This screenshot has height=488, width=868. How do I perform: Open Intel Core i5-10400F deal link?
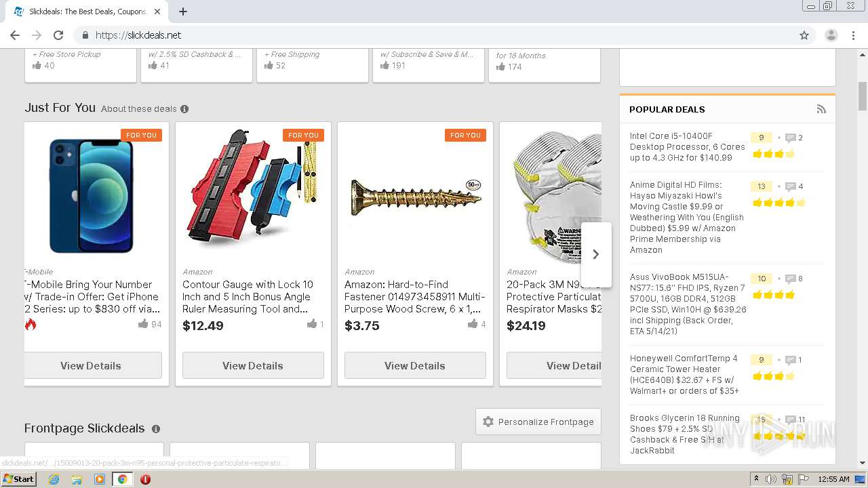pyautogui.click(x=687, y=147)
